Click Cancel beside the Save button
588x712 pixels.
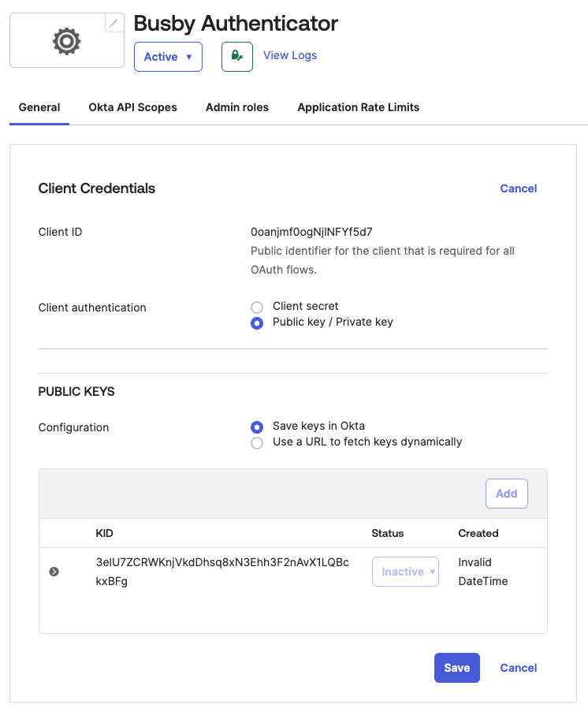(x=519, y=668)
